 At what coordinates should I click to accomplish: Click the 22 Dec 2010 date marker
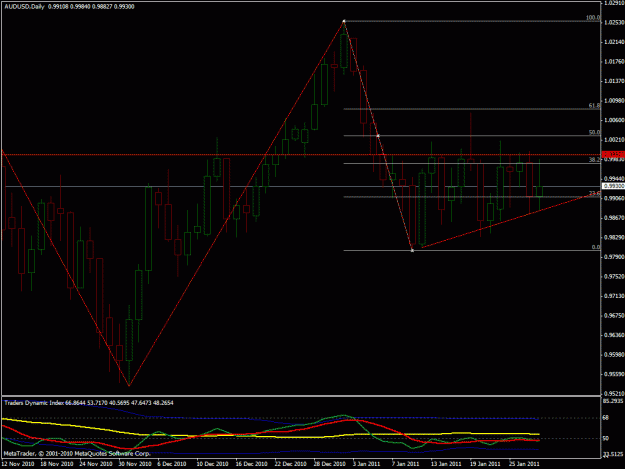[x=290, y=464]
